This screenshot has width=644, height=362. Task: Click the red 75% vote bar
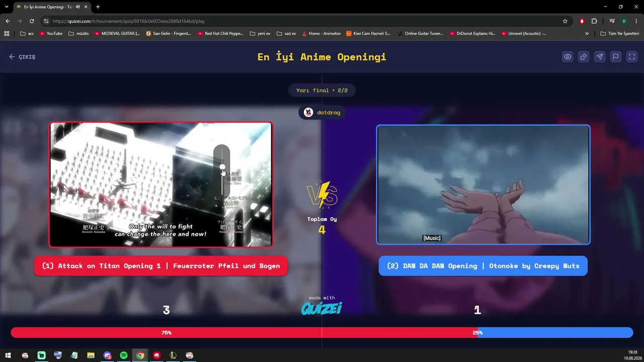pyautogui.click(x=244, y=332)
